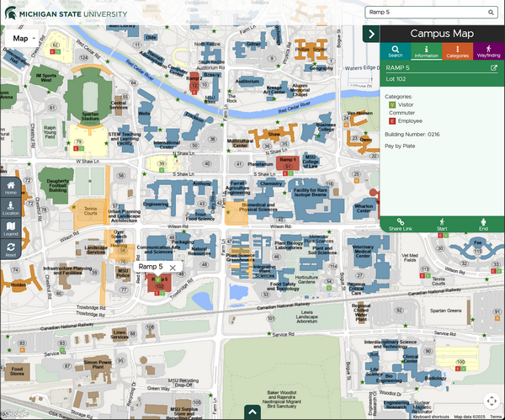Click Lot 39 number marker

162,163
